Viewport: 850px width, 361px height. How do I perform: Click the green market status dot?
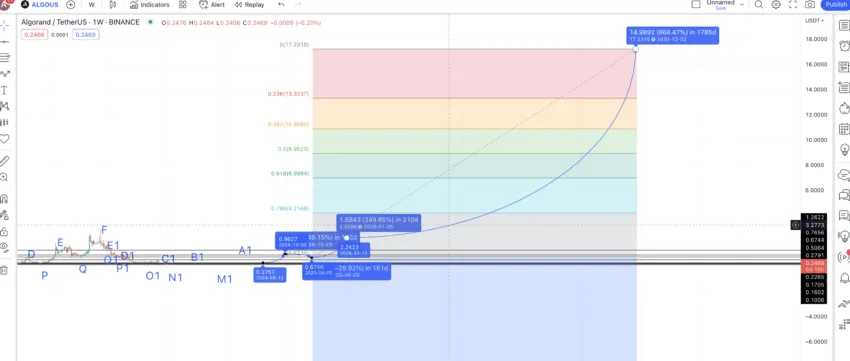coord(150,23)
